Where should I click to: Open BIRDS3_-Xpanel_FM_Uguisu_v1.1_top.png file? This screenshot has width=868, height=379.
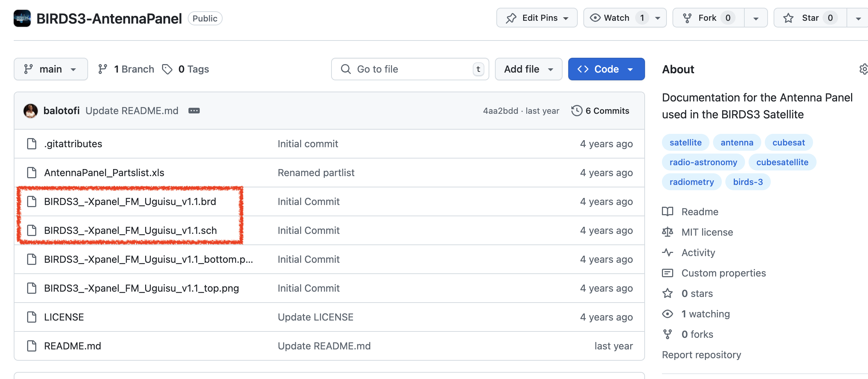click(141, 288)
